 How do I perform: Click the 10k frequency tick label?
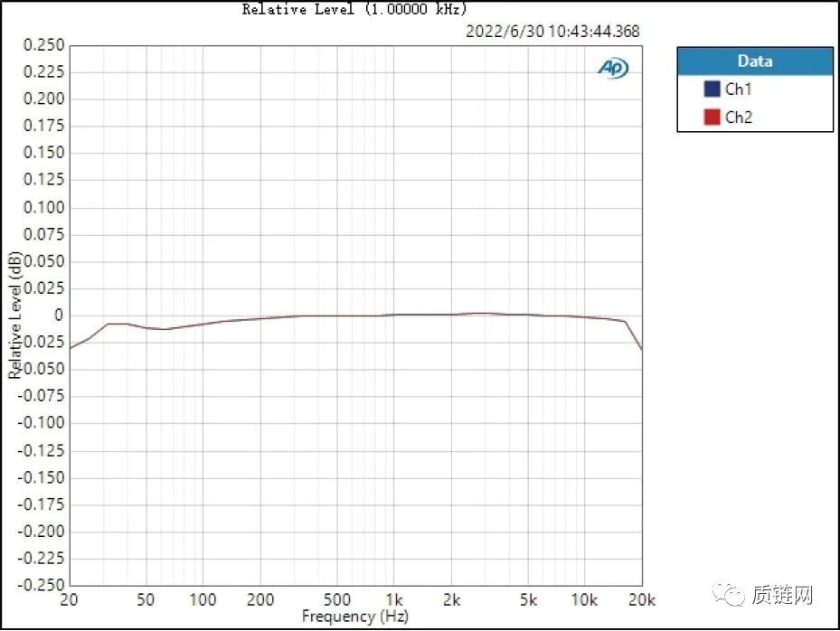[584, 599]
